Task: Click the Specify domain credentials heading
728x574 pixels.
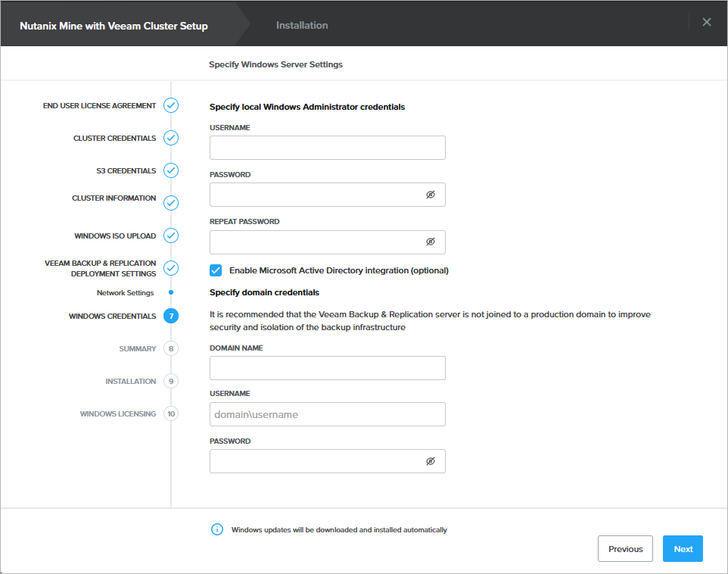Action: point(264,292)
